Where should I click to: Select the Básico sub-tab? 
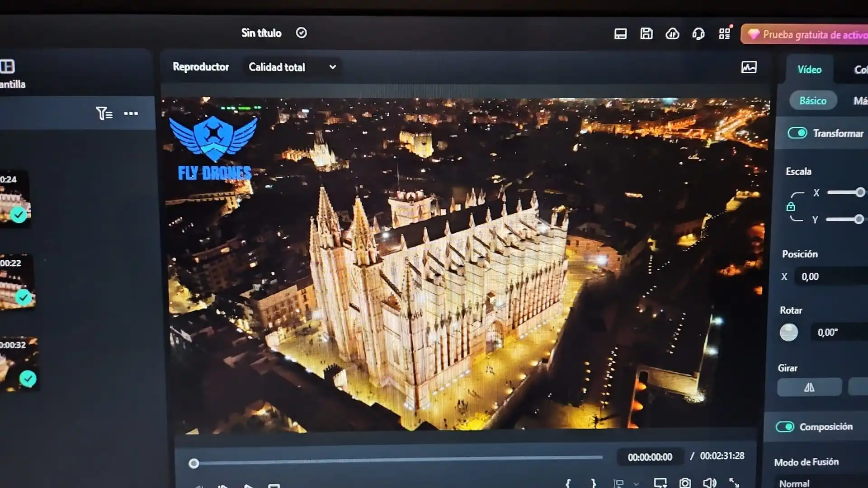pos(812,101)
